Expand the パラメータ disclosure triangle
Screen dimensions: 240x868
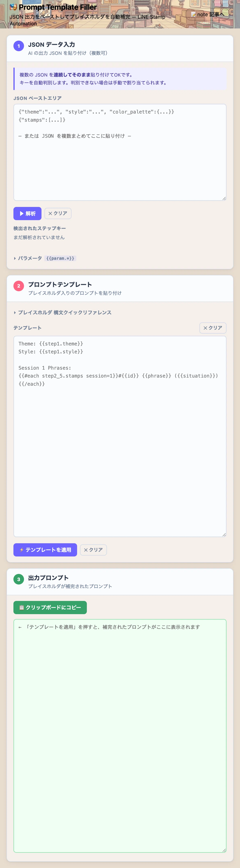[x=15, y=259]
